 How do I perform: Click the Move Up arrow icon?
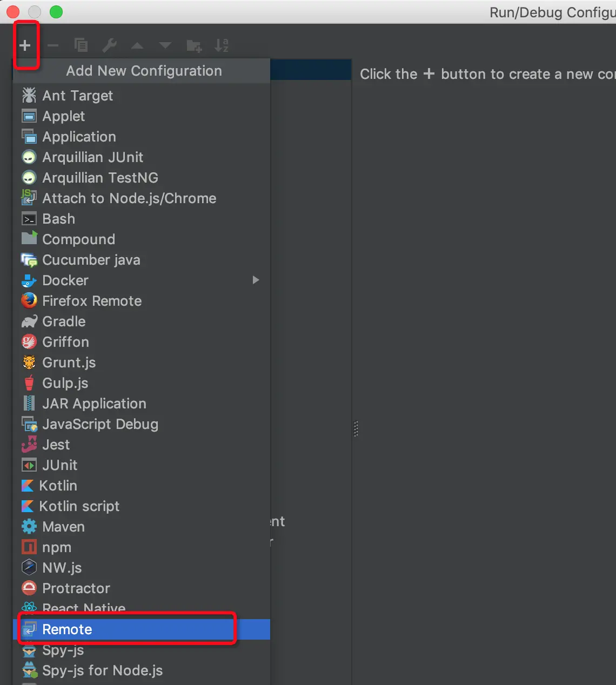click(137, 45)
